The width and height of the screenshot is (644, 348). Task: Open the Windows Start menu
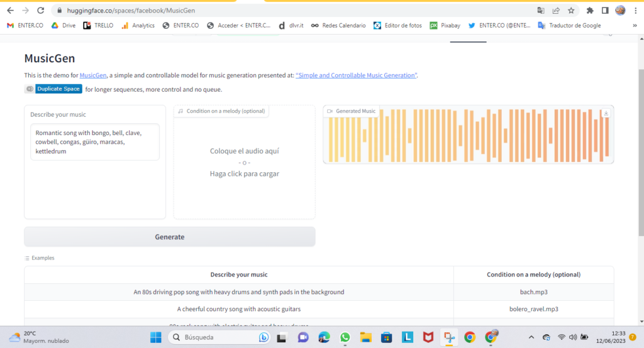click(156, 337)
